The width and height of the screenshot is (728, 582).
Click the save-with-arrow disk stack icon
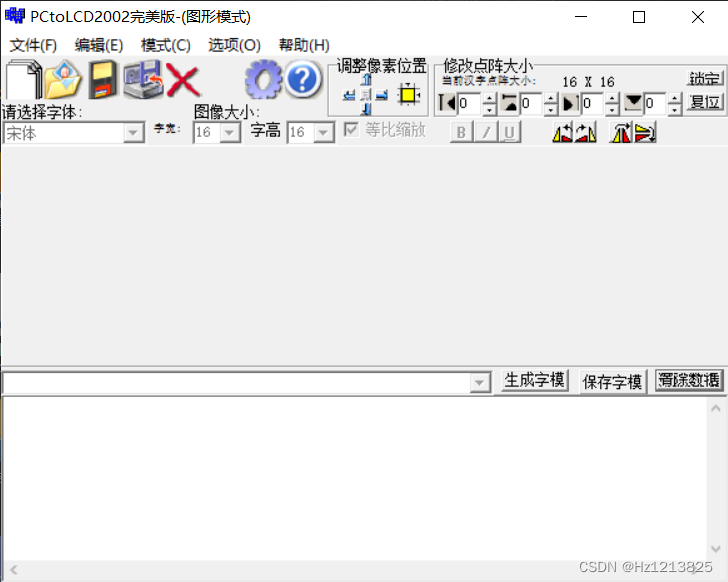(x=143, y=79)
